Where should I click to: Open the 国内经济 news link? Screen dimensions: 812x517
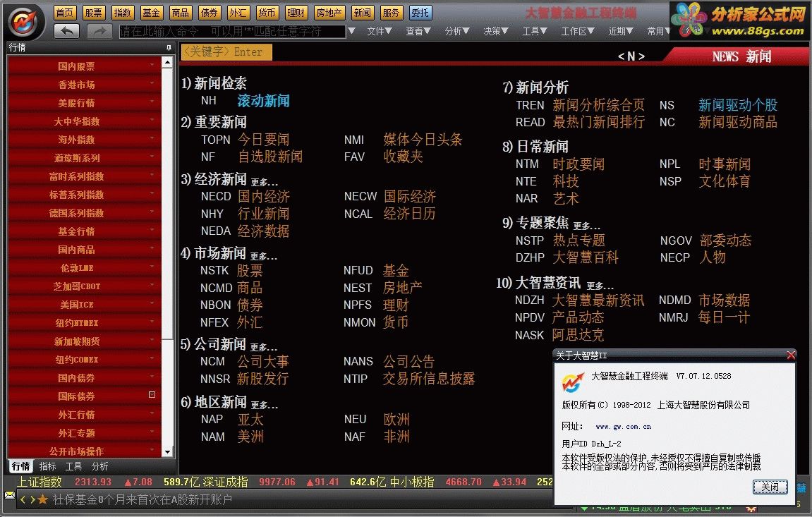pos(264,197)
